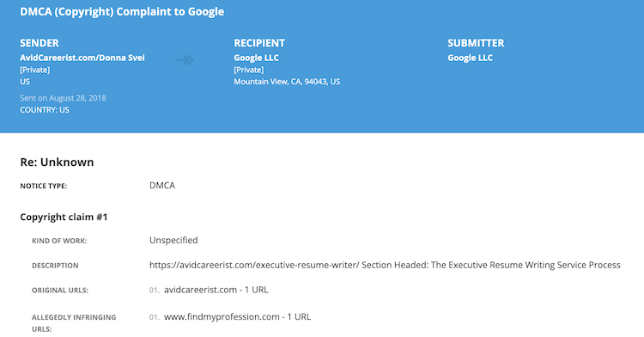This screenshot has height=337, width=644.
Task: Click the Mountain View, CA, 94043, US address
Action: [x=287, y=82]
